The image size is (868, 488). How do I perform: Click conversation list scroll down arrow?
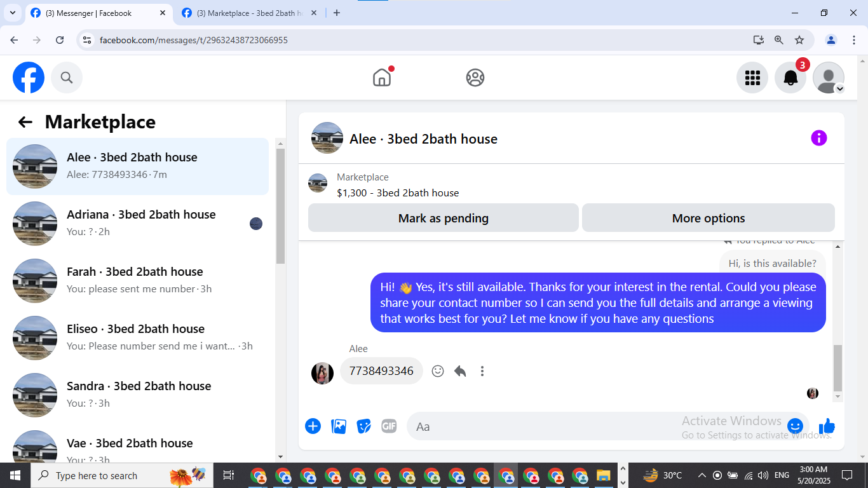[281, 457]
